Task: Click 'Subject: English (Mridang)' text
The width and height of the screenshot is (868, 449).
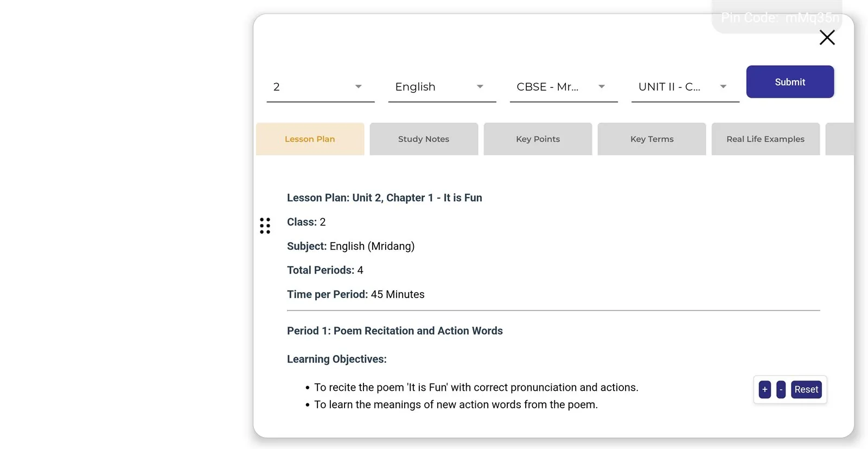Action: point(350,246)
